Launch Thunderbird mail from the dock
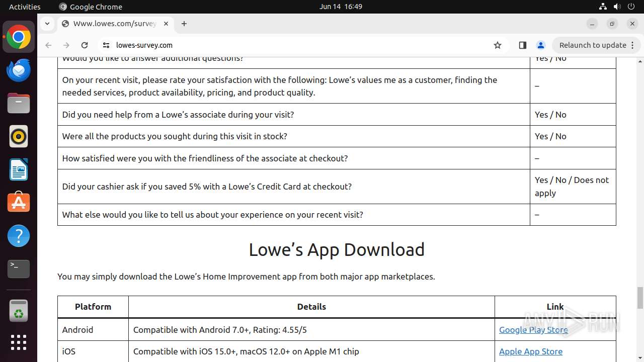This screenshot has height=362, width=644. point(19,70)
